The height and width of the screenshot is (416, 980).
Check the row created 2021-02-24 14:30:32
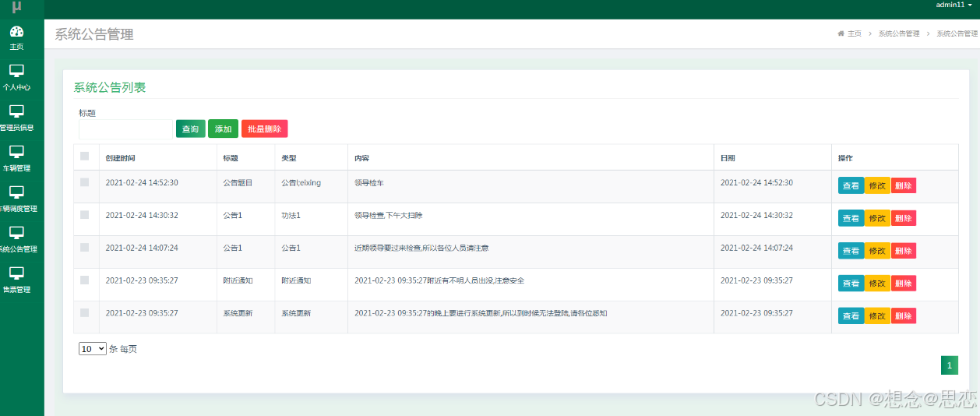point(85,215)
